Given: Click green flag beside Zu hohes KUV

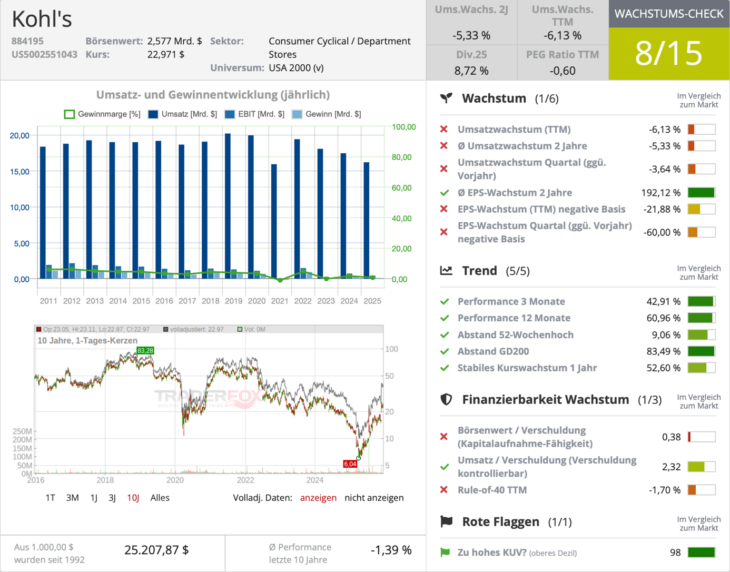Looking at the screenshot, I should click(x=445, y=552).
